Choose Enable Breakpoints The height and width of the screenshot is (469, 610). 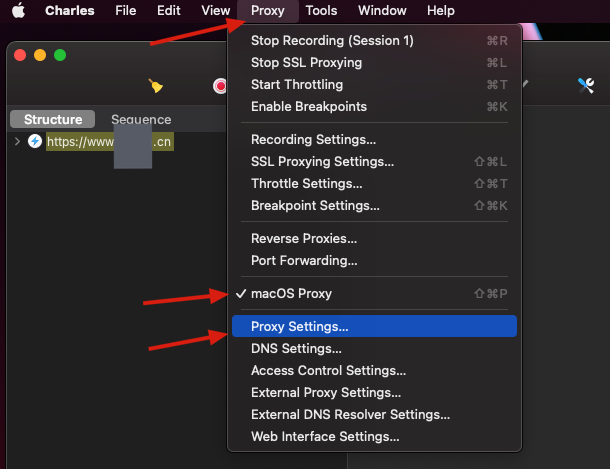[374, 107]
